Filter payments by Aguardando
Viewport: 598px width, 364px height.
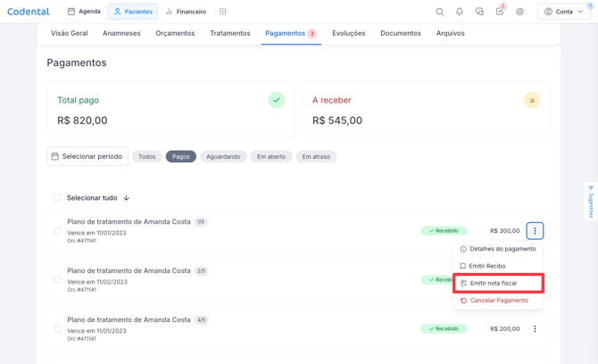pos(223,157)
